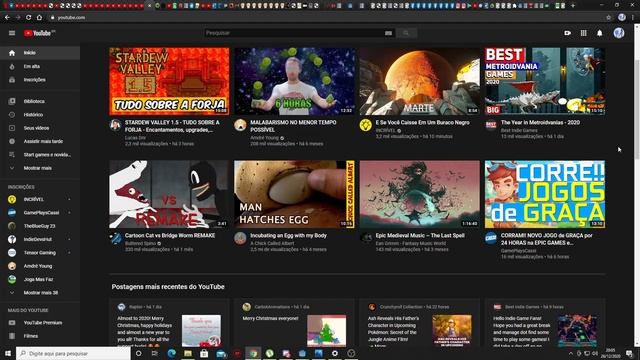Reload the page with browser refresh
This screenshot has height=360, width=640.
pyautogui.click(x=28, y=18)
